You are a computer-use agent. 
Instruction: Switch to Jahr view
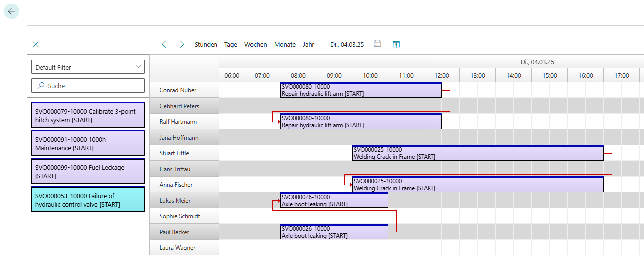click(x=308, y=44)
